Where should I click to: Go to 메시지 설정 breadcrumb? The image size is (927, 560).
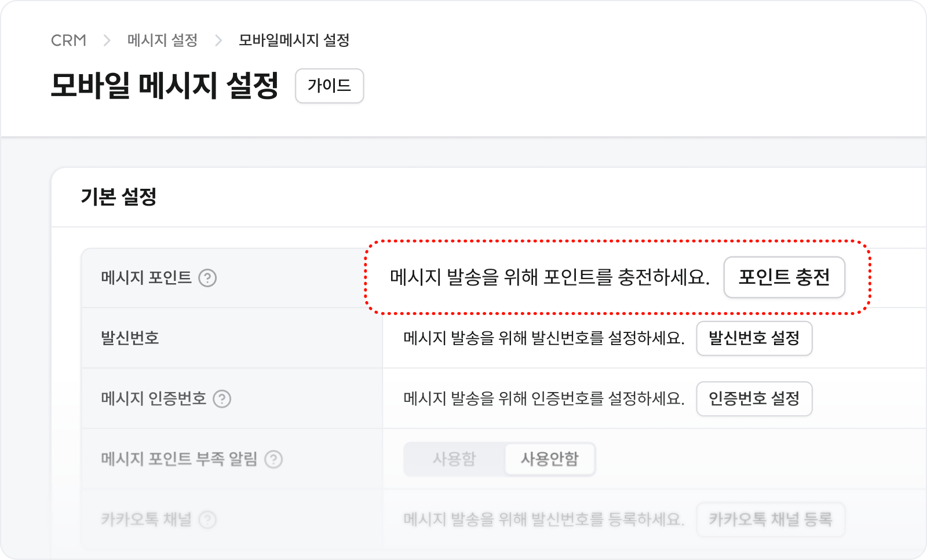162,41
